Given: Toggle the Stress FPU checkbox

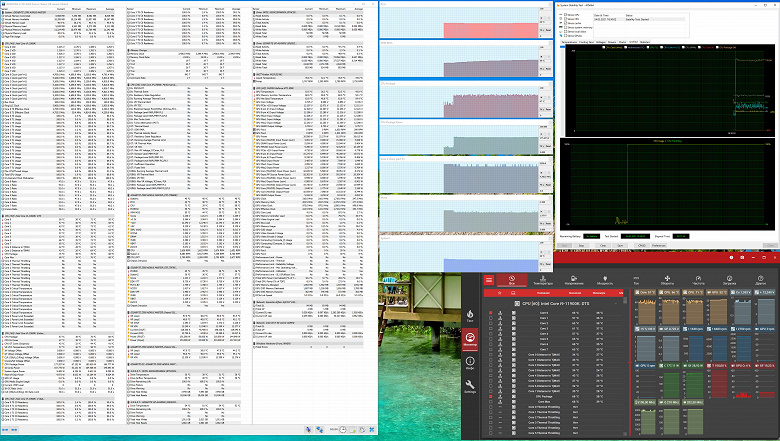Looking at the screenshot, I should pos(565,20).
